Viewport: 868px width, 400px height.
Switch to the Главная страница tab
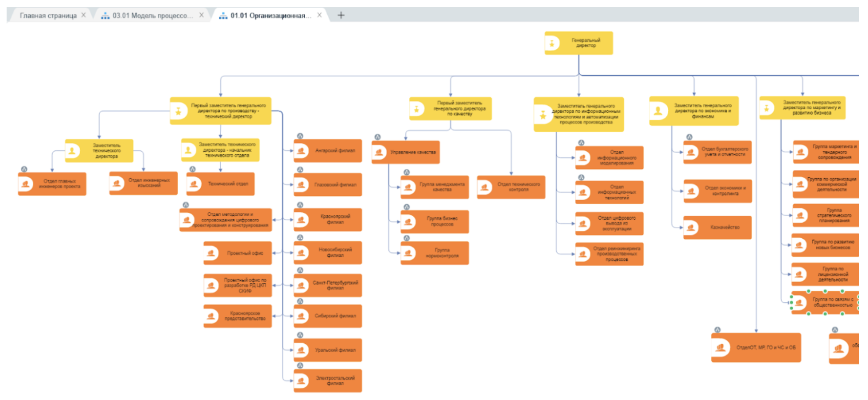(48, 16)
